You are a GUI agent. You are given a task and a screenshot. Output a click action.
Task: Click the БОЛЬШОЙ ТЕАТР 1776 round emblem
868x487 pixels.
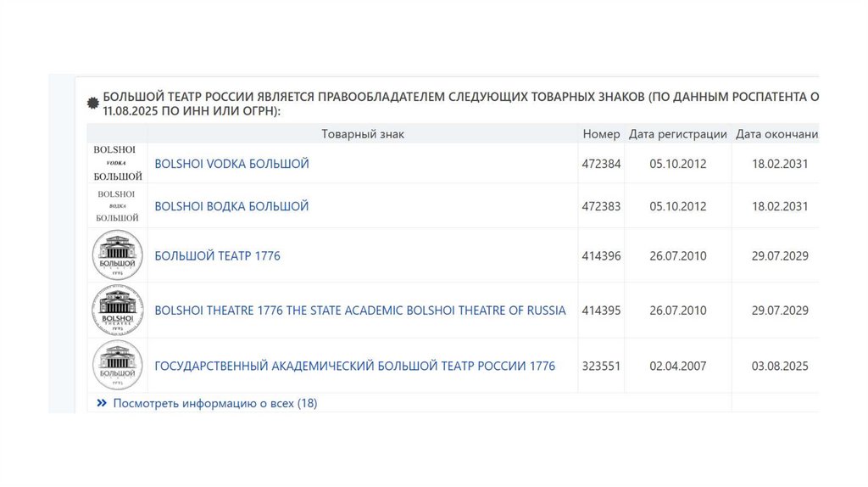click(x=117, y=255)
